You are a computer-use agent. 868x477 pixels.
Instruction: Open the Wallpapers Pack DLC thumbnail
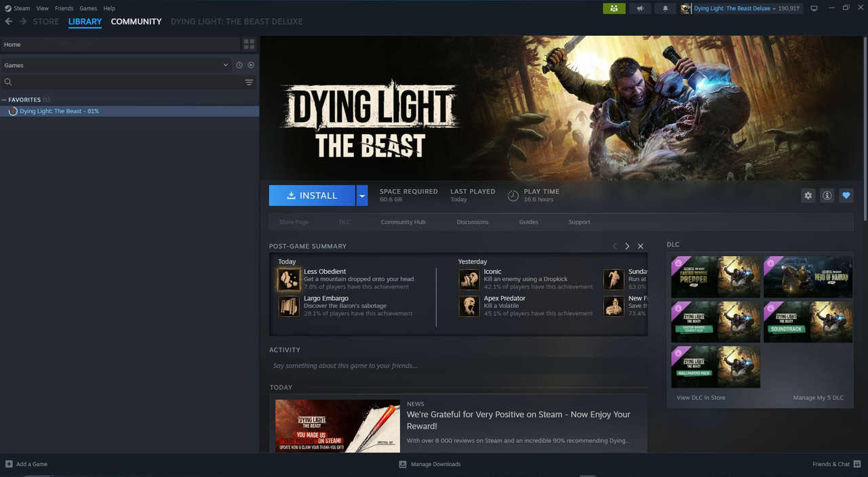pos(715,367)
